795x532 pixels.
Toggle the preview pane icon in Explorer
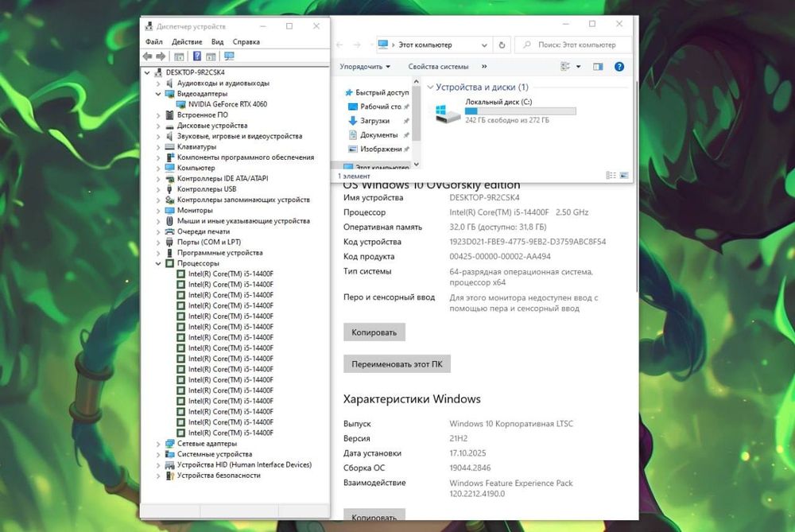coord(599,67)
